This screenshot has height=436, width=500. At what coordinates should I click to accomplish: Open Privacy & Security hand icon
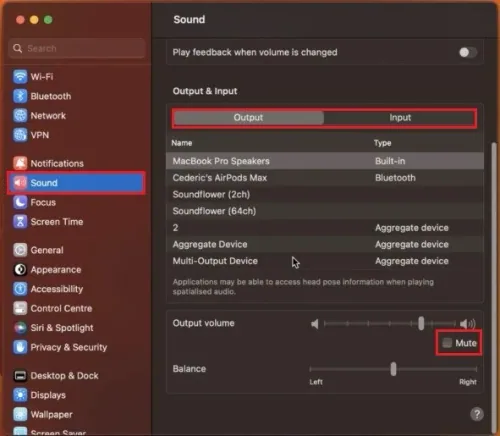point(20,347)
